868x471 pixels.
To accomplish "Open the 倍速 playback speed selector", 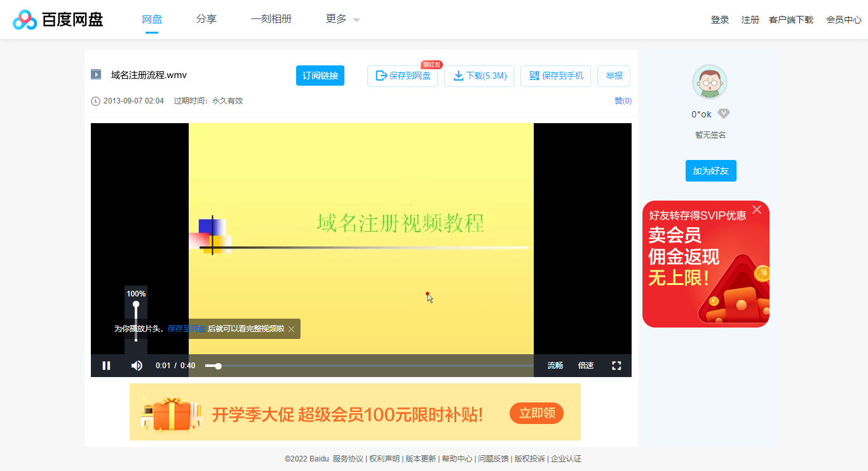I will pyautogui.click(x=585, y=365).
